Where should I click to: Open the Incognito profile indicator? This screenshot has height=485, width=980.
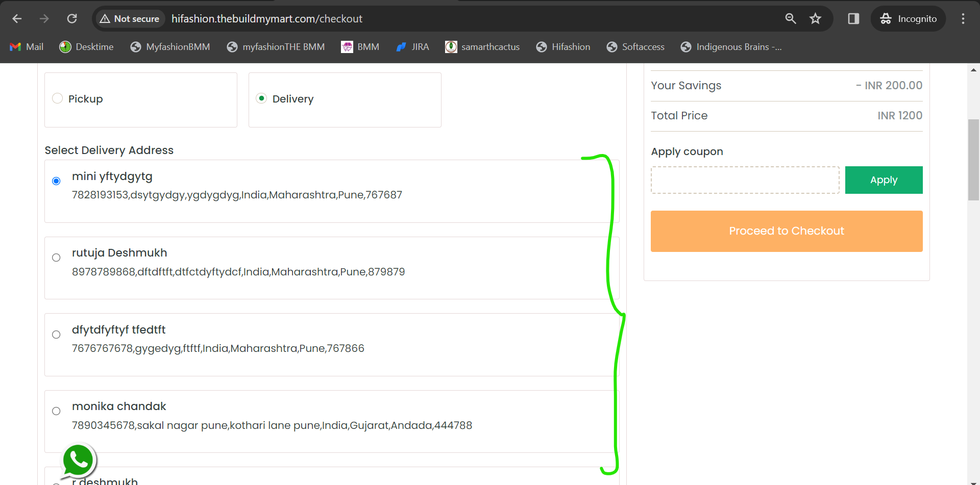tap(908, 19)
